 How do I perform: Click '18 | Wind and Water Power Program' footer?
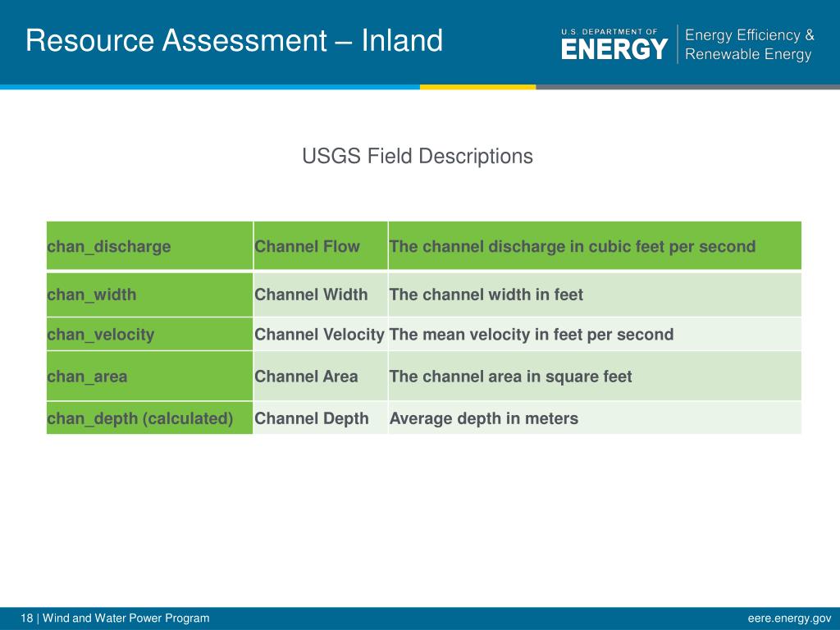(x=115, y=619)
